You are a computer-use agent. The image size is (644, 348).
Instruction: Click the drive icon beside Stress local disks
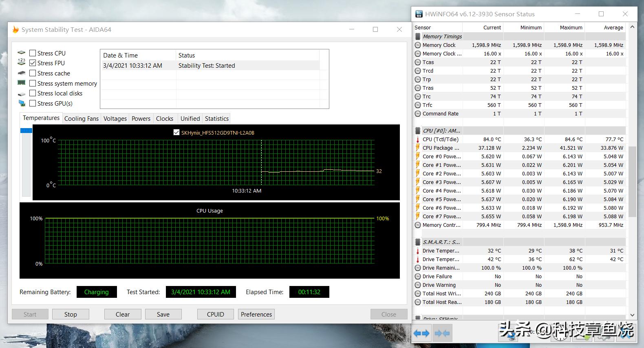22,94
